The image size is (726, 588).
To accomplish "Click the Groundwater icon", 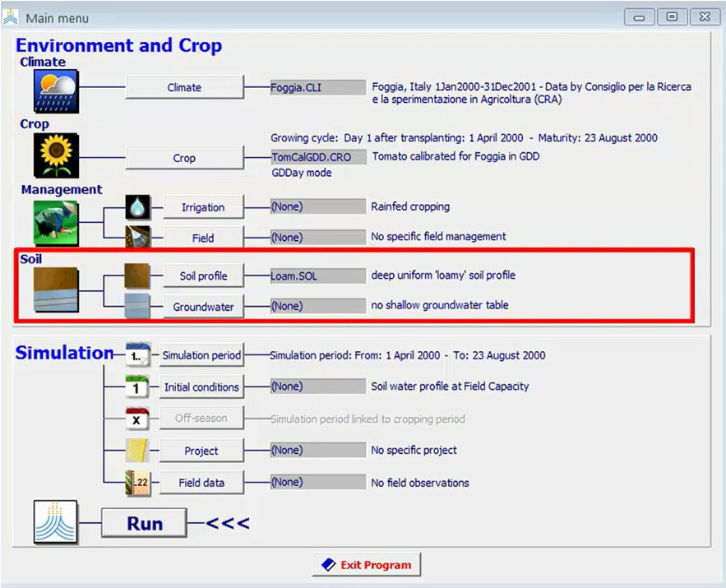I will coord(138,307).
